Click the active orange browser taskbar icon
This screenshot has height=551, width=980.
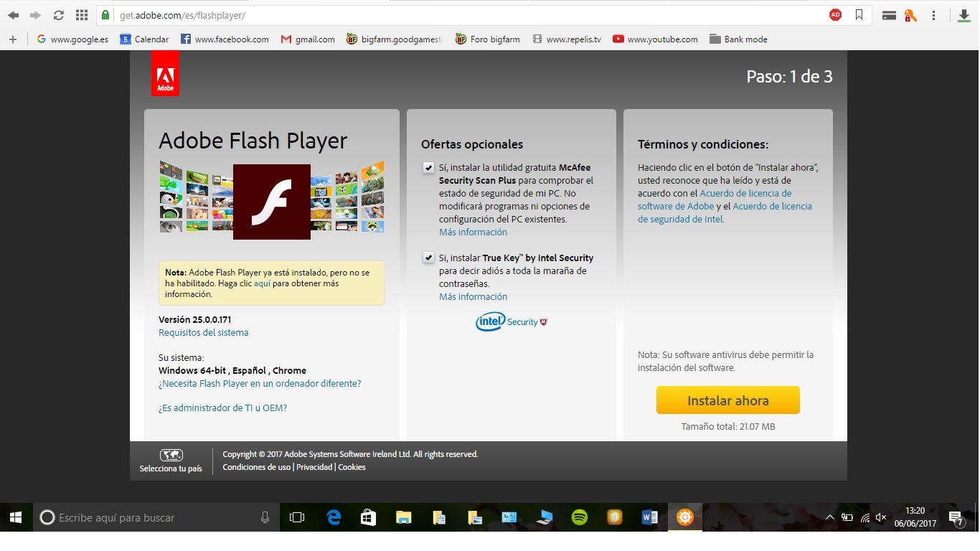pos(685,517)
